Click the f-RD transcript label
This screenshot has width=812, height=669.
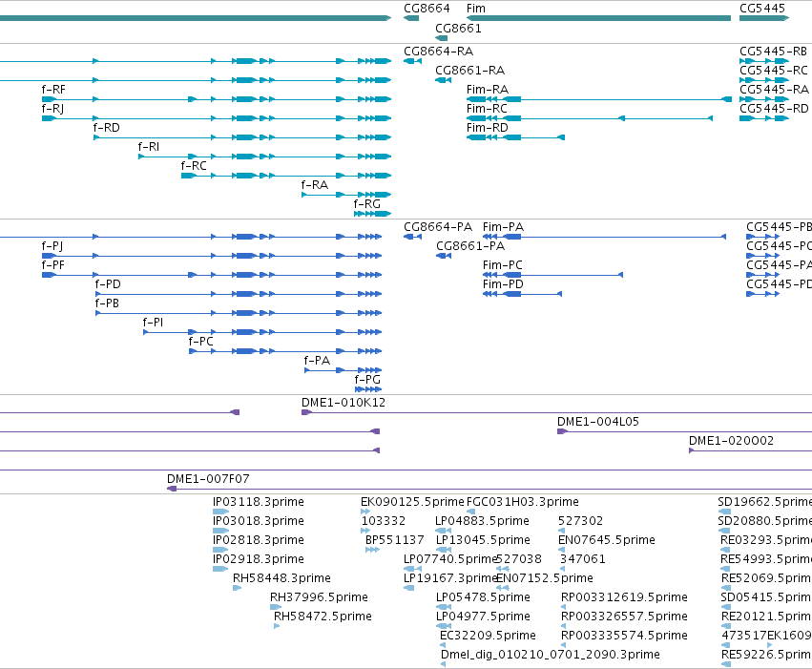coord(107,128)
